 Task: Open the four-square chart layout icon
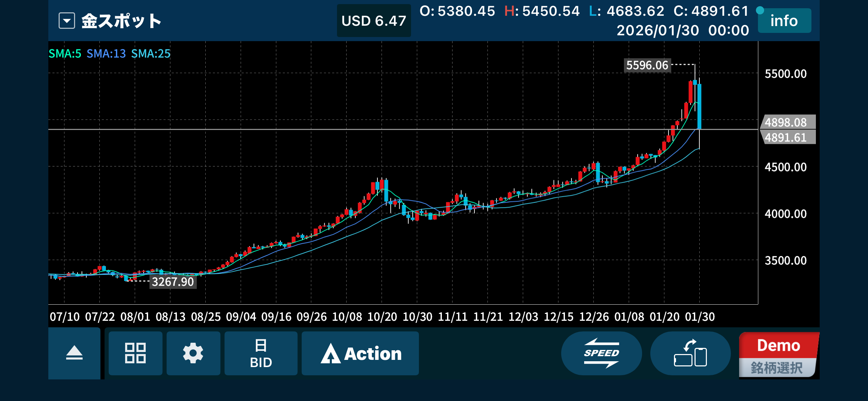pyautogui.click(x=135, y=353)
